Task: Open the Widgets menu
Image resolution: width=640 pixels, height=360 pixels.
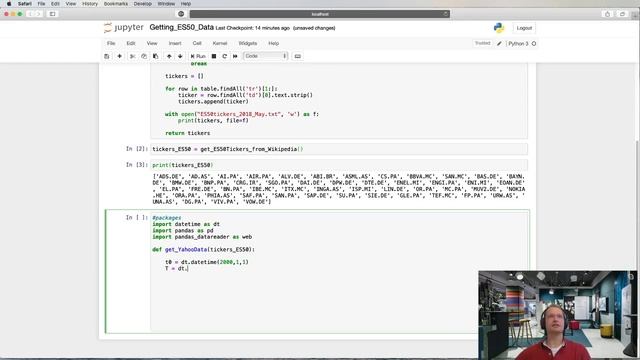Action: [248, 43]
